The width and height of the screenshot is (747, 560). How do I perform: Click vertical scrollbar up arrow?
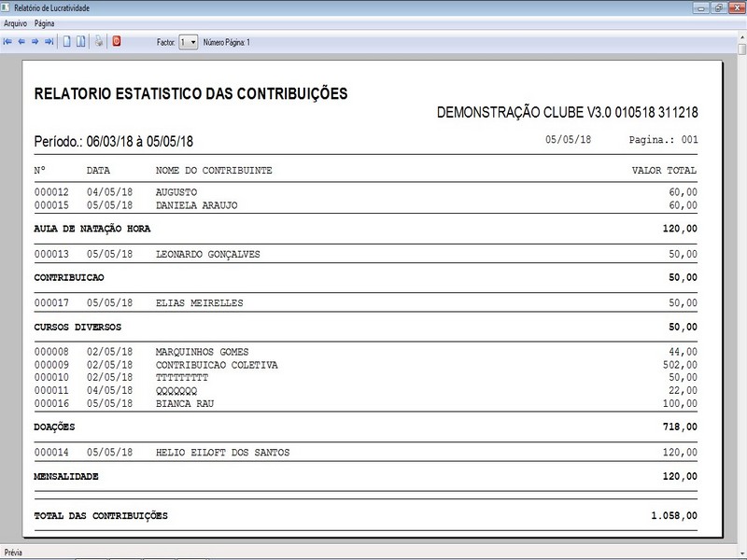coord(742,37)
